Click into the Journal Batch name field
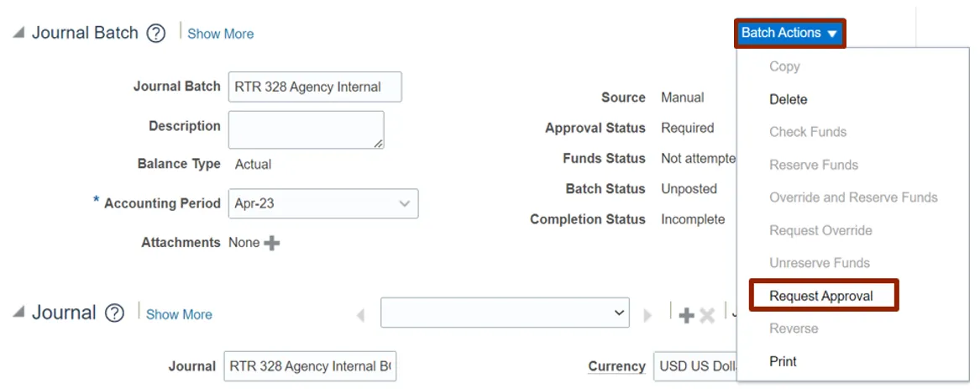This screenshot has height=389, width=980. coord(314,87)
